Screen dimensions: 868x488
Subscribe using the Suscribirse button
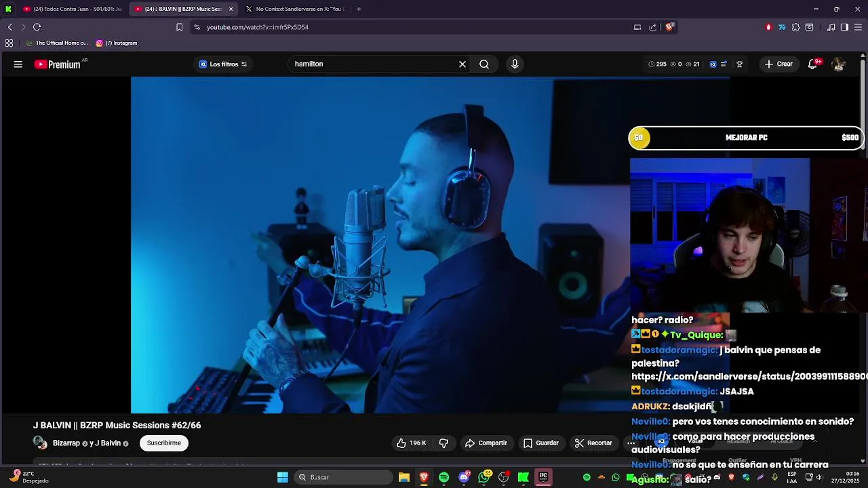pos(164,443)
